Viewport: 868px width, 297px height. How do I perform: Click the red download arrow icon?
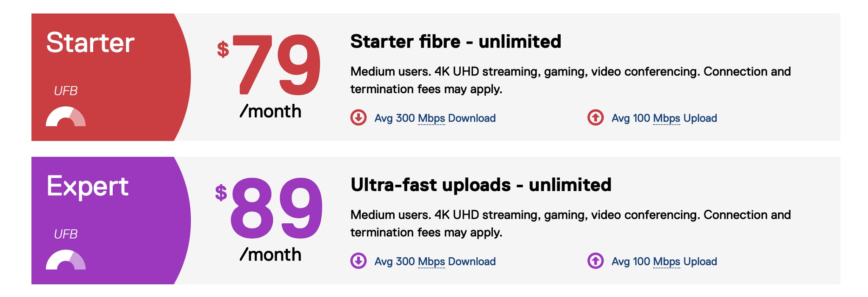pos(359,117)
